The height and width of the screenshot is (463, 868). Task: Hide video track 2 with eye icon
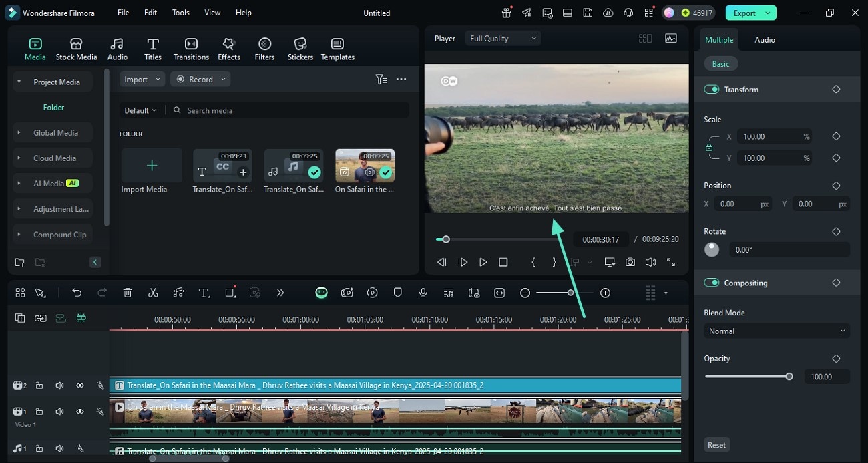pyautogui.click(x=79, y=385)
